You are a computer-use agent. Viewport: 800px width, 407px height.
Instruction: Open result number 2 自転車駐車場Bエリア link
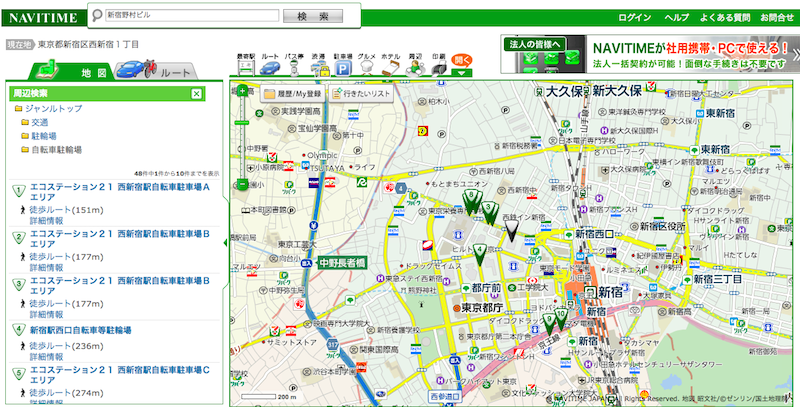point(120,239)
